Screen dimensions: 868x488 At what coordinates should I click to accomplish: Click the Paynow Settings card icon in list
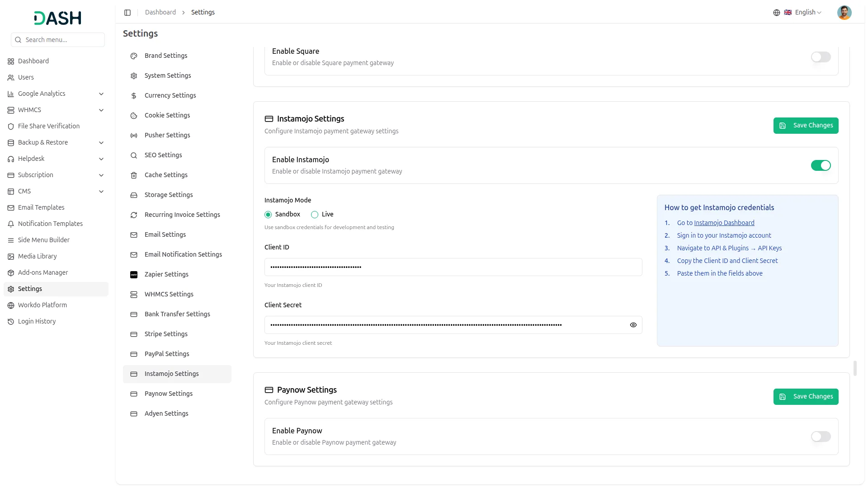[134, 394]
